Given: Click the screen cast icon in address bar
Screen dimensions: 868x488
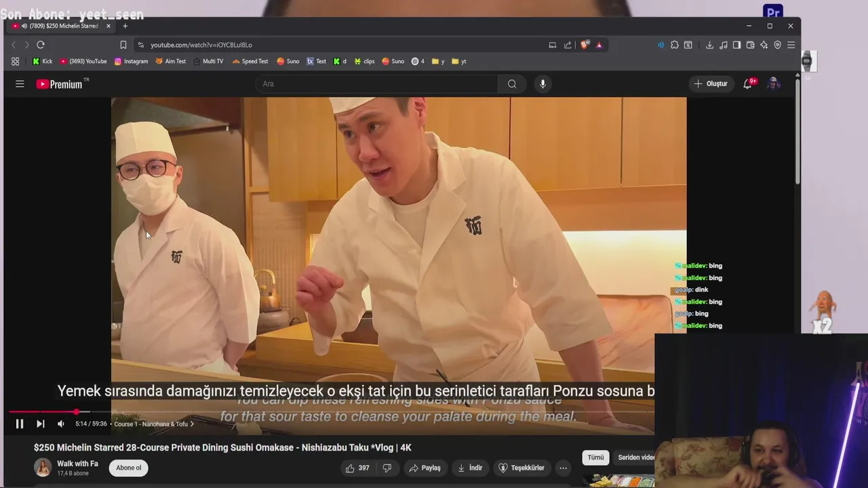Looking at the screenshot, I should (553, 45).
